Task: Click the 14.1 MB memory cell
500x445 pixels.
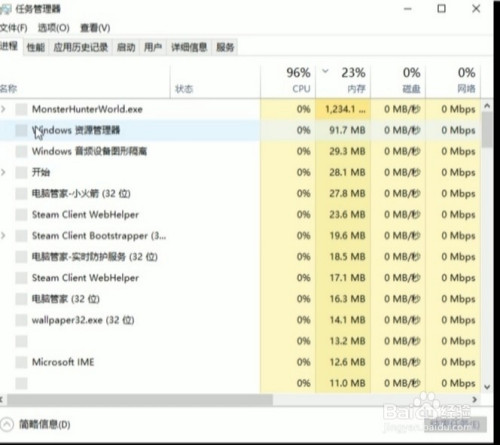Action: [343, 320]
